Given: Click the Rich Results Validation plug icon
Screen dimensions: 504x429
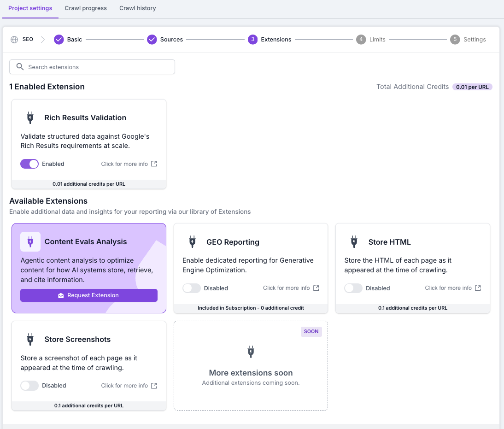Looking at the screenshot, I should (30, 118).
